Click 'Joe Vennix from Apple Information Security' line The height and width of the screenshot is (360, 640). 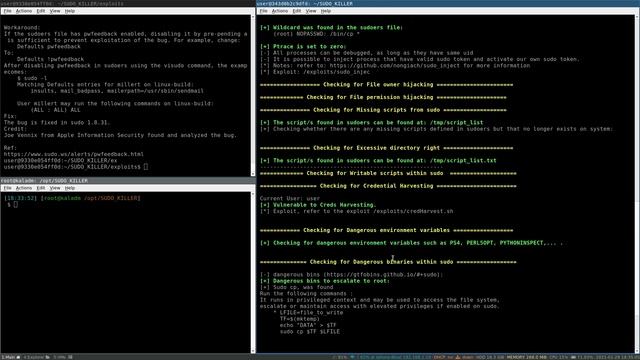(120, 135)
